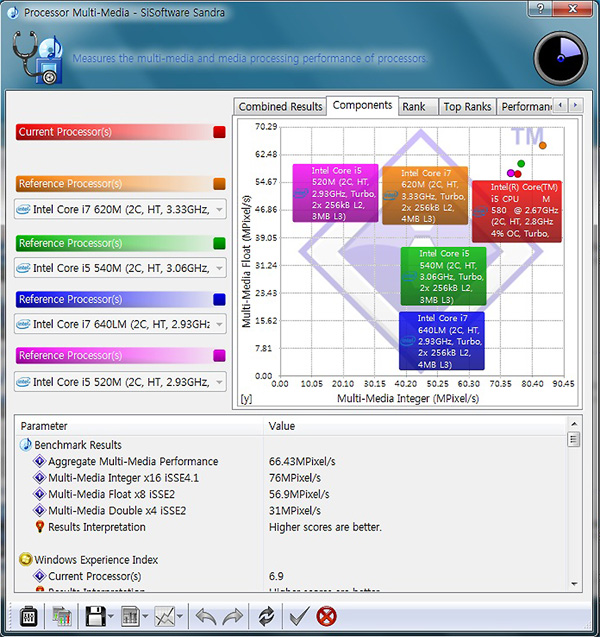This screenshot has height=637, width=600.
Task: Open the Core i5 520M processor dropdown
Action: [x=120, y=382]
